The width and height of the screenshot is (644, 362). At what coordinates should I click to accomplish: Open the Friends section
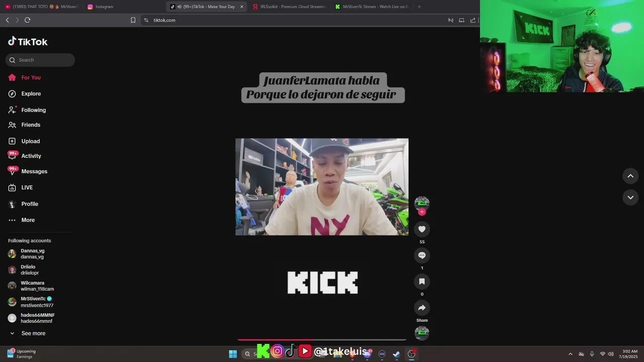tap(24, 125)
